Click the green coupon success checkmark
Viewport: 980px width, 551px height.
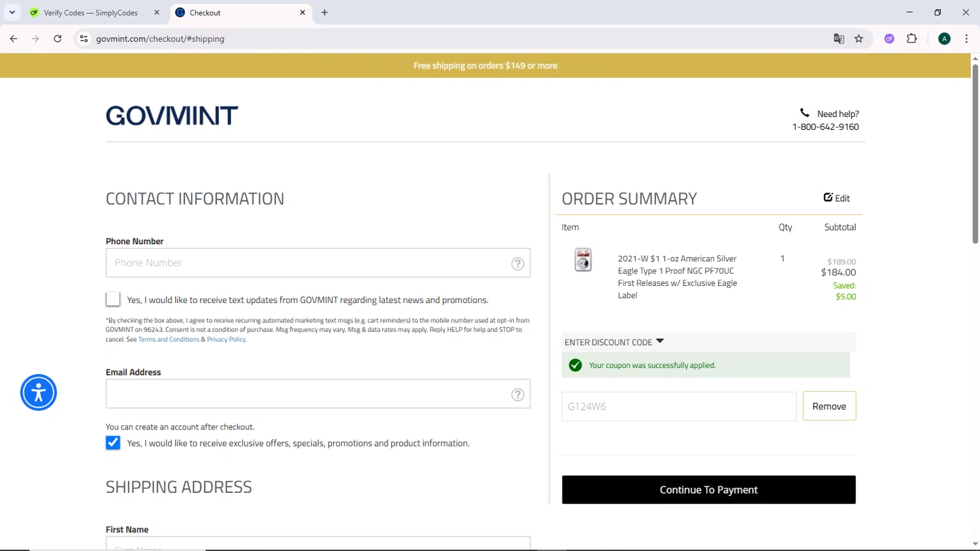click(575, 365)
